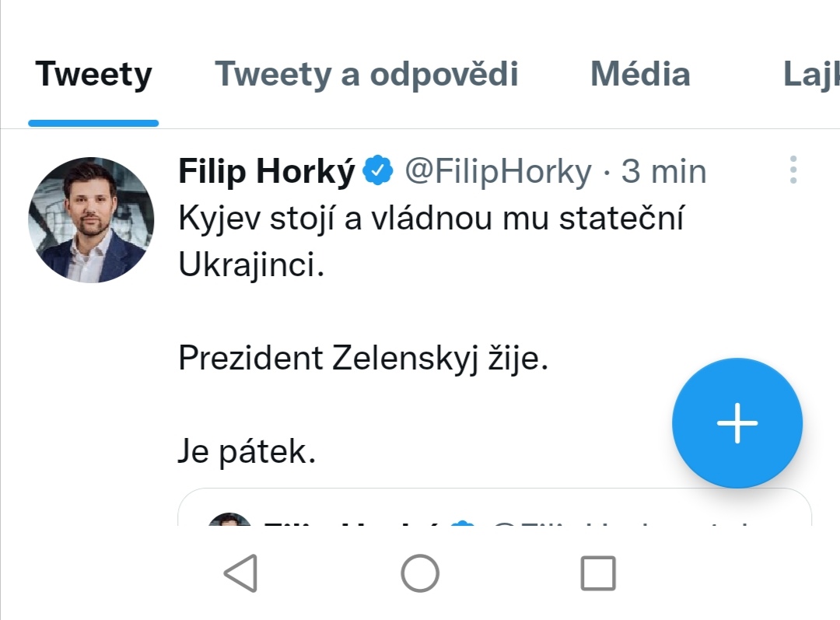Viewport: 840px width, 620px height.
Task: Tap the Filip Horký display name
Action: click(x=267, y=172)
